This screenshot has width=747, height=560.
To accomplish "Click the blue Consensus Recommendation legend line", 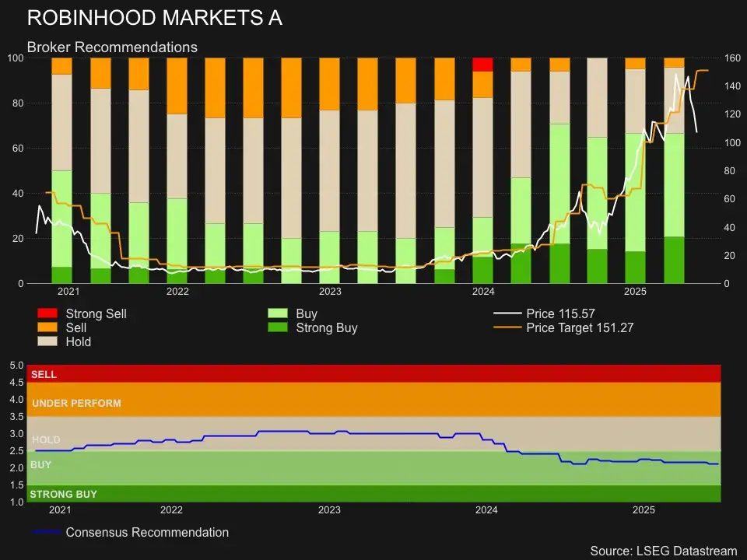I will (47, 532).
